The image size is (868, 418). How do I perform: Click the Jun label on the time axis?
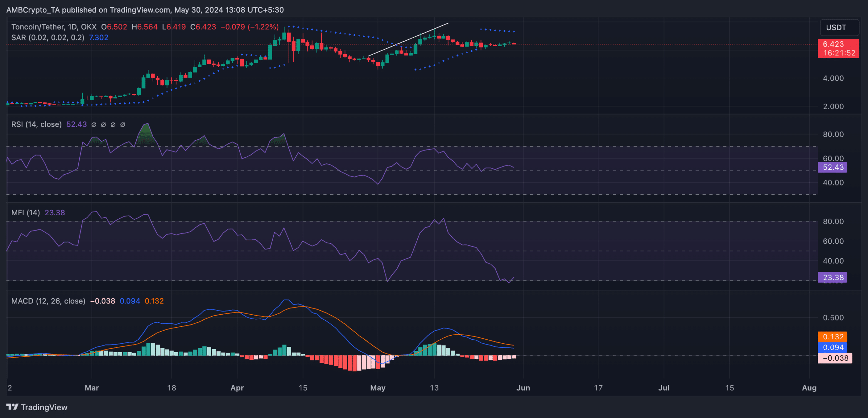523,388
